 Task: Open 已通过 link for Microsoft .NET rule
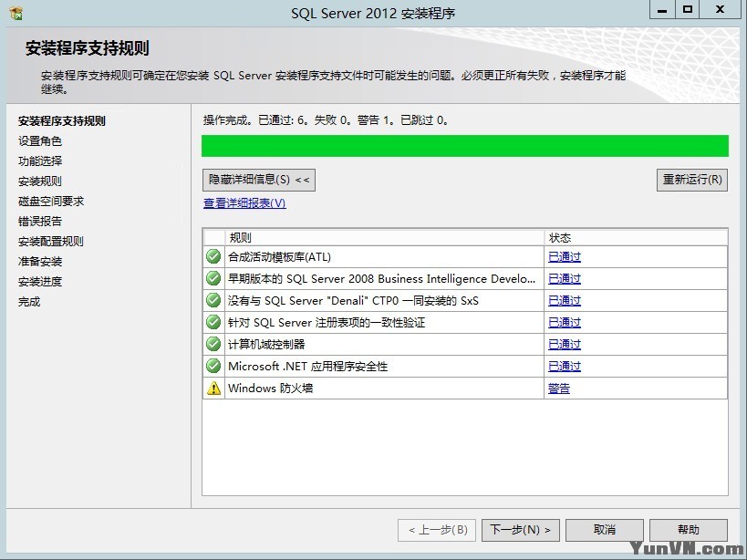[565, 367]
